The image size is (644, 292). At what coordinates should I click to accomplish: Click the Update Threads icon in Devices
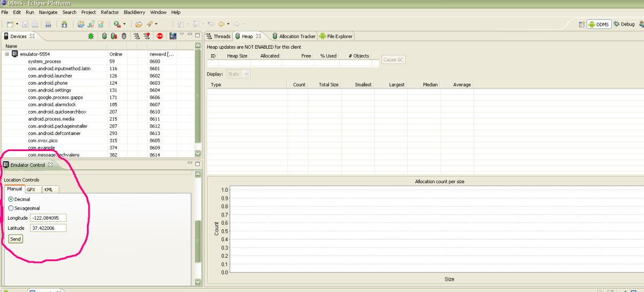click(136, 36)
